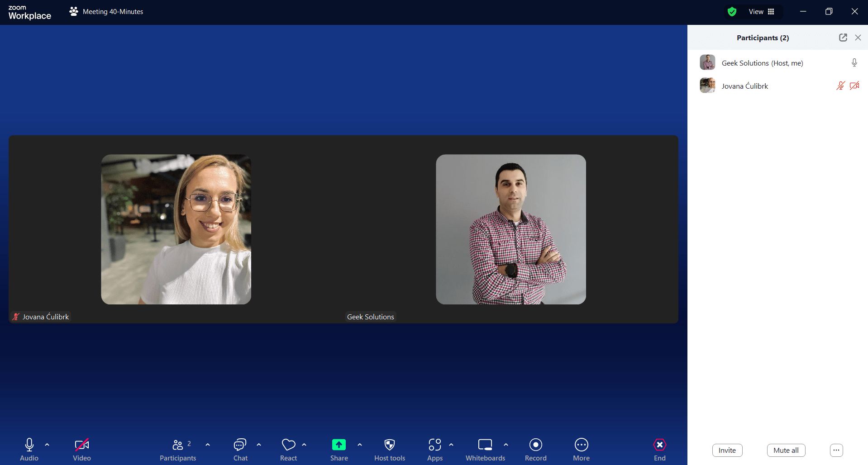Expand audio settings arrow next to Audio
The height and width of the screenshot is (465, 868).
(x=47, y=445)
